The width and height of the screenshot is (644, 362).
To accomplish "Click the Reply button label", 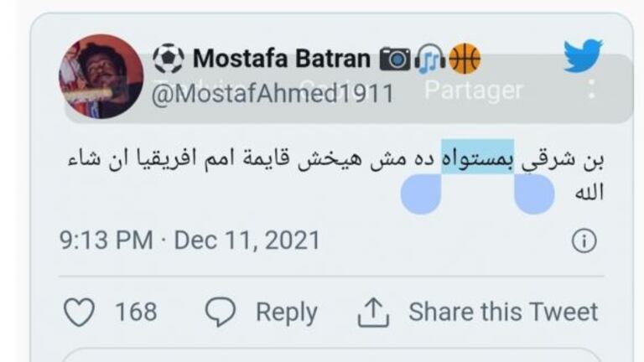I will 286,313.
